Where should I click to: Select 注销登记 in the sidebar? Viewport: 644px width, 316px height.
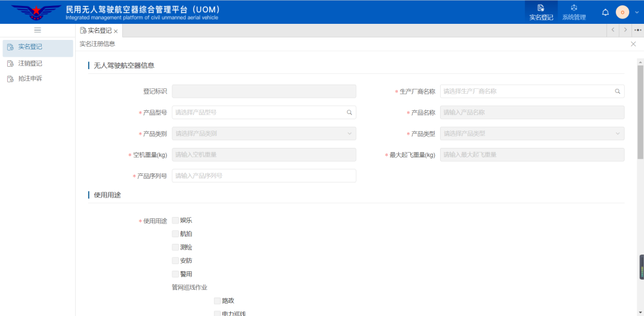[30, 63]
